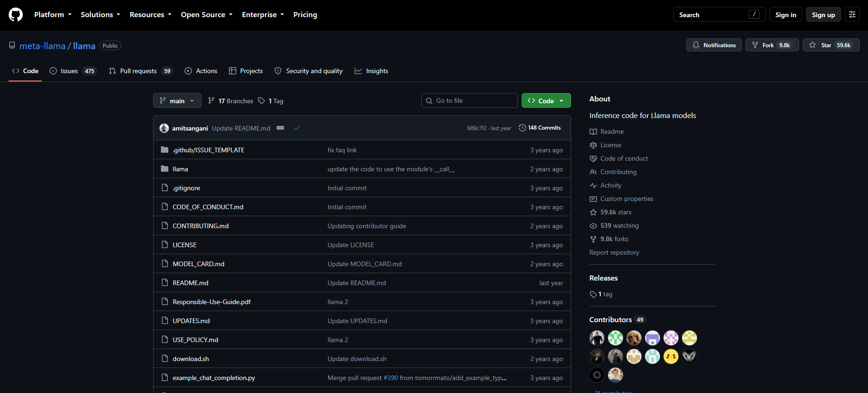868x393 pixels.
Task: Open the green Code dropdown
Action: click(546, 100)
